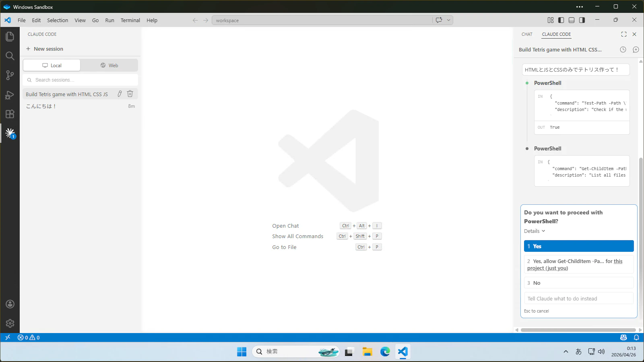The width and height of the screenshot is (644, 362).
Task: Focus the Search sessions field
Action: tap(80, 80)
